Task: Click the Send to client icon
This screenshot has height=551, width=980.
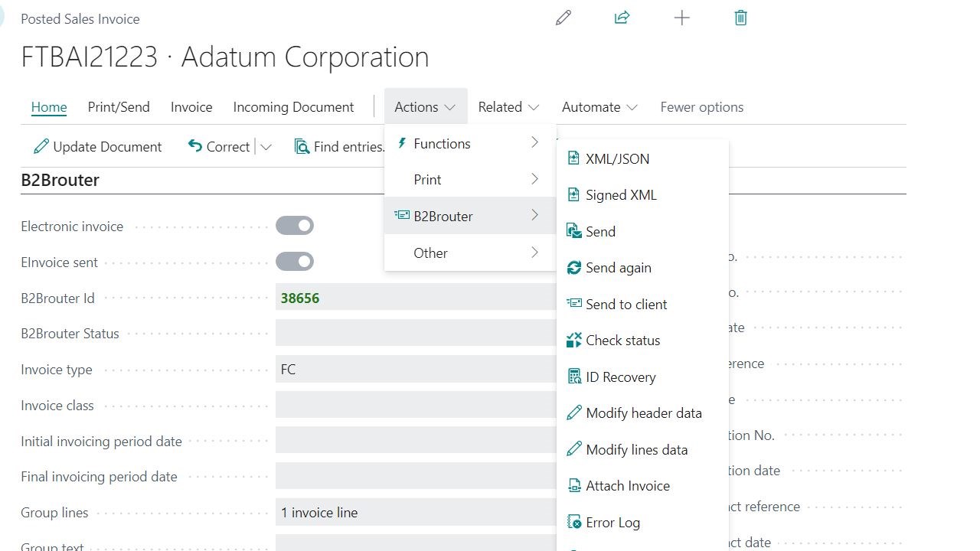Action: coord(573,303)
